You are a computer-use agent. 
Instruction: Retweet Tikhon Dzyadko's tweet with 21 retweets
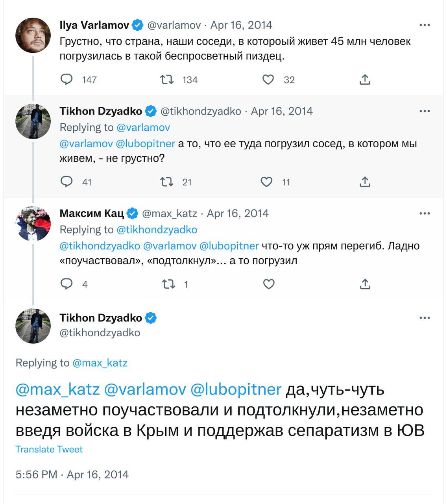(167, 182)
